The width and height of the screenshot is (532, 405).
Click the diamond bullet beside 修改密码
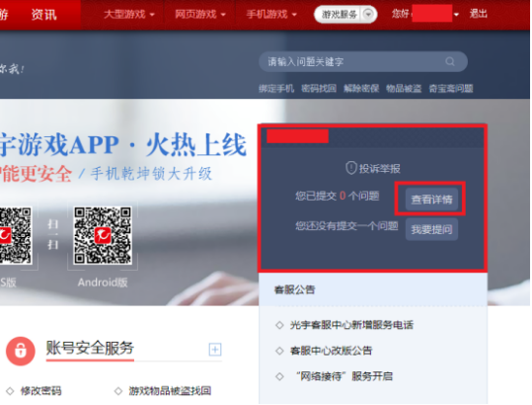point(10,391)
